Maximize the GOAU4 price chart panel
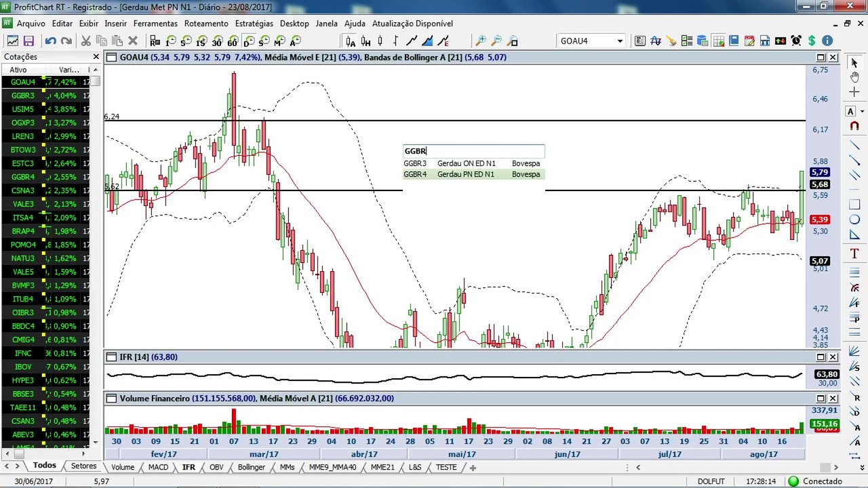Image resolution: width=868 pixels, height=488 pixels. pos(821,58)
